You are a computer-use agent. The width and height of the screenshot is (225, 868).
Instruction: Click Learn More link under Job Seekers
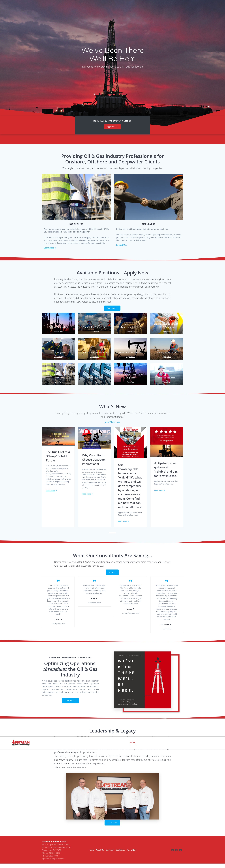pyautogui.click(x=50, y=248)
